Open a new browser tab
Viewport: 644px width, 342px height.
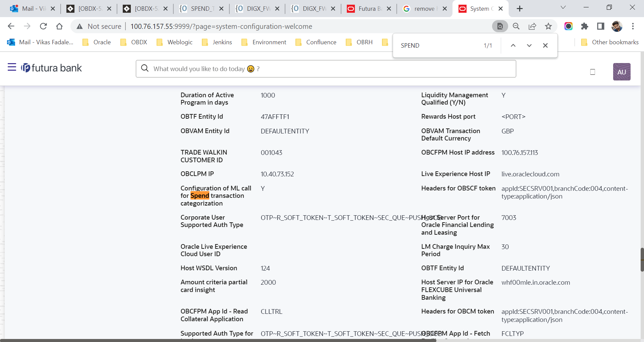click(x=520, y=8)
